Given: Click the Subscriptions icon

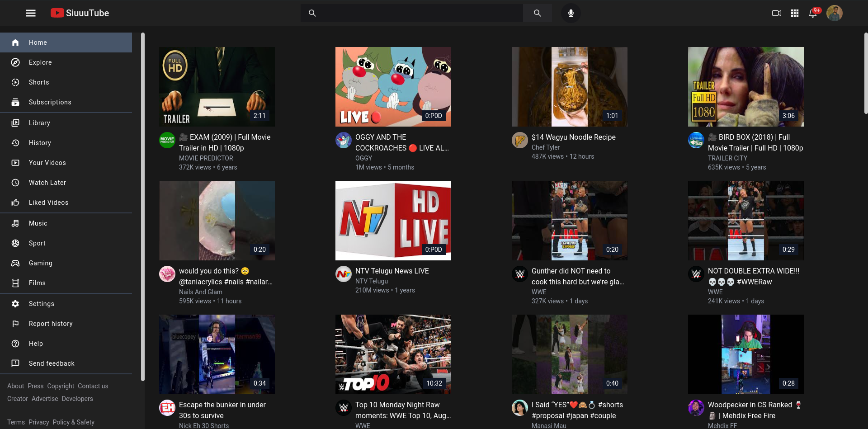Looking at the screenshot, I should point(15,102).
